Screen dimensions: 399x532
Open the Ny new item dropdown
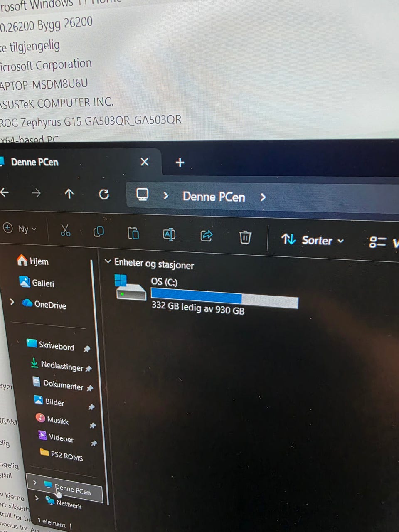coord(20,229)
